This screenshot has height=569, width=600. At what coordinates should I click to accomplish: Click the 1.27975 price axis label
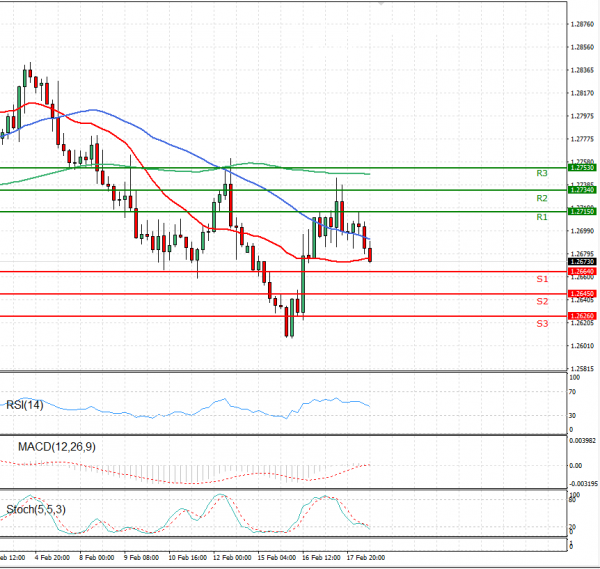[x=582, y=116]
